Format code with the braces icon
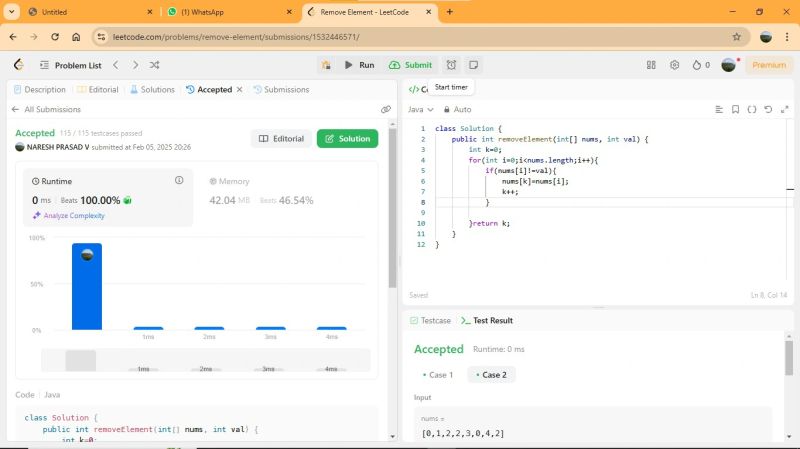The width and height of the screenshot is (800, 449). [752, 109]
